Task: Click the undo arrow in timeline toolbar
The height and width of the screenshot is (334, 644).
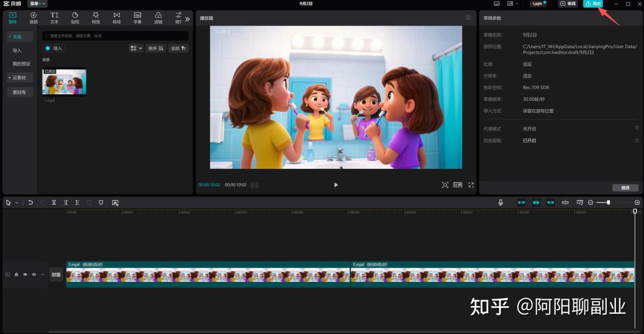Action: (x=31, y=203)
